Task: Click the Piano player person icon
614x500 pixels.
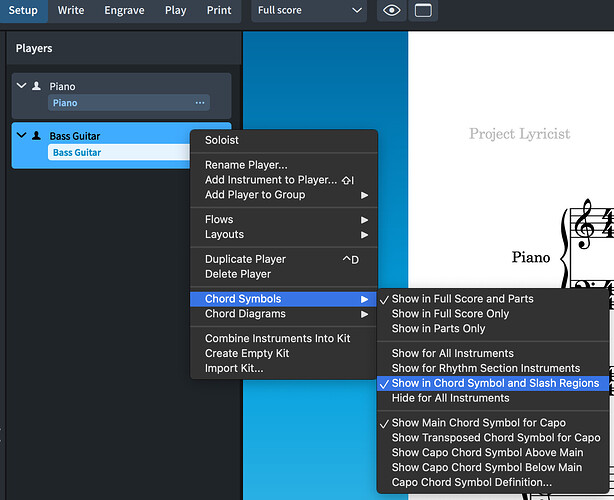Action: (36, 86)
